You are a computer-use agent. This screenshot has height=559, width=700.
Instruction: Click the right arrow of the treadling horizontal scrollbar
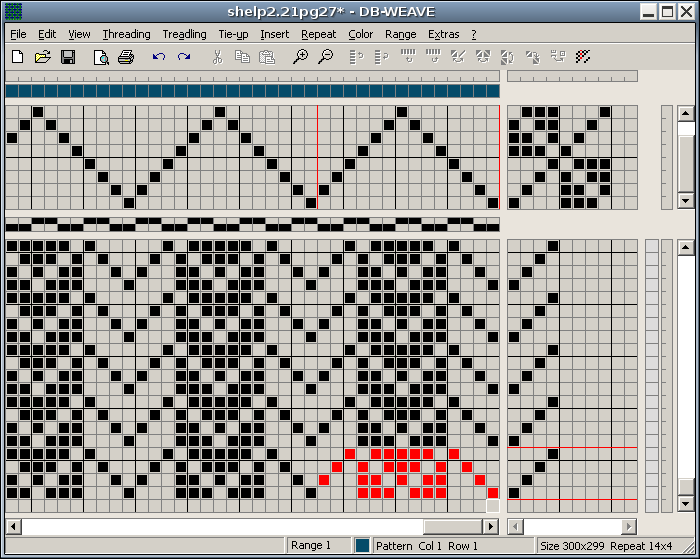click(629, 526)
